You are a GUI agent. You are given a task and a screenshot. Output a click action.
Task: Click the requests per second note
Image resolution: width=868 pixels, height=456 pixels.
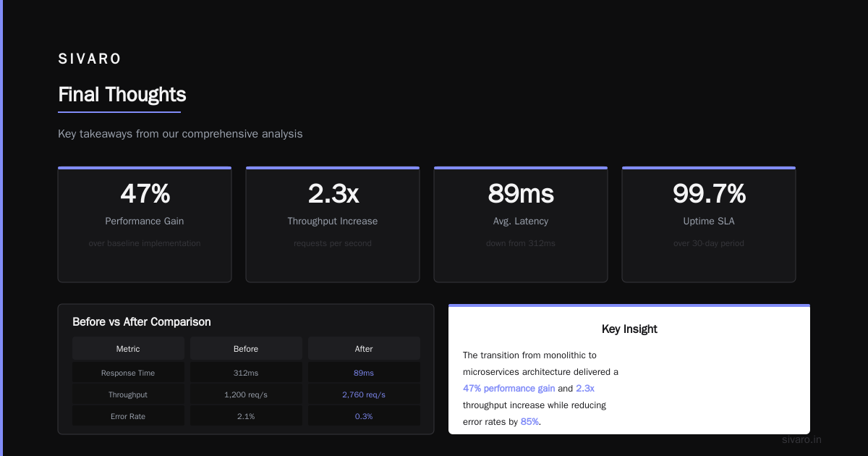333,243
